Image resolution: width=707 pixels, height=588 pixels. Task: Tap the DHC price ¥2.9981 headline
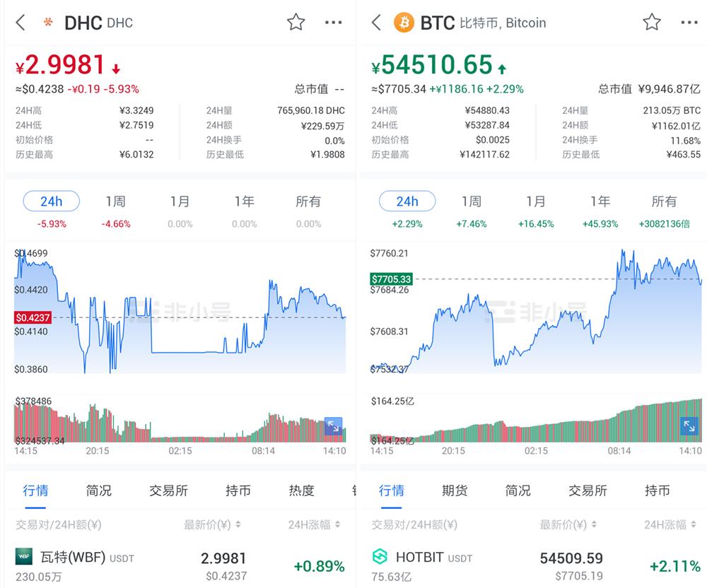(x=60, y=65)
